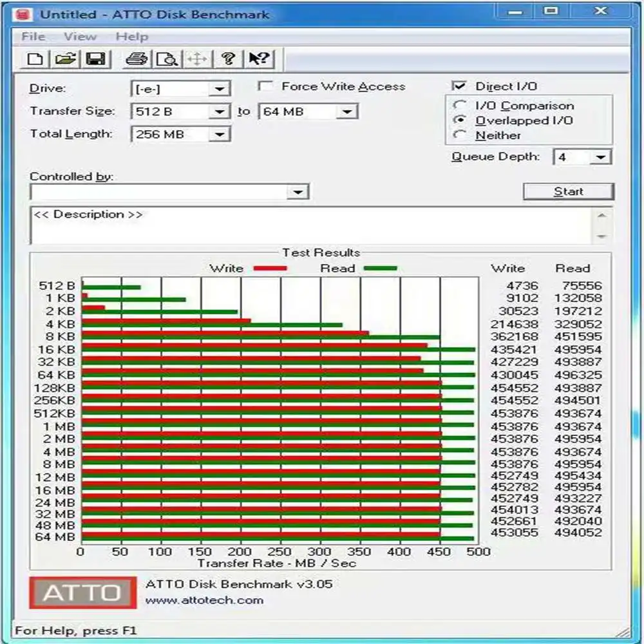Expand the 512 B transfer size dropdown
644x644 pixels.
(x=220, y=111)
